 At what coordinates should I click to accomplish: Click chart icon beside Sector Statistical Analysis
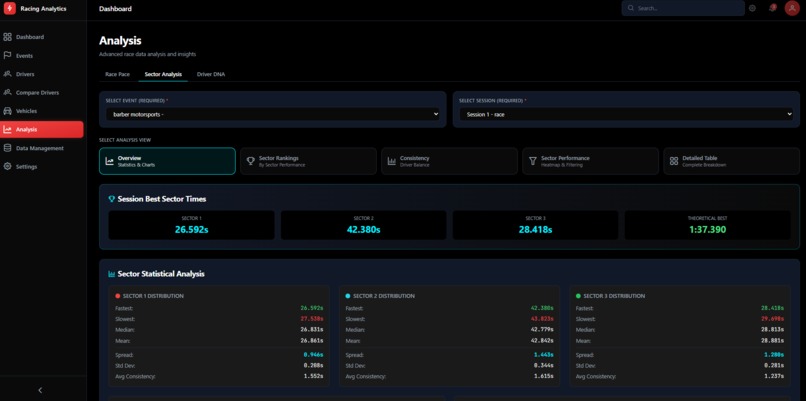point(112,274)
